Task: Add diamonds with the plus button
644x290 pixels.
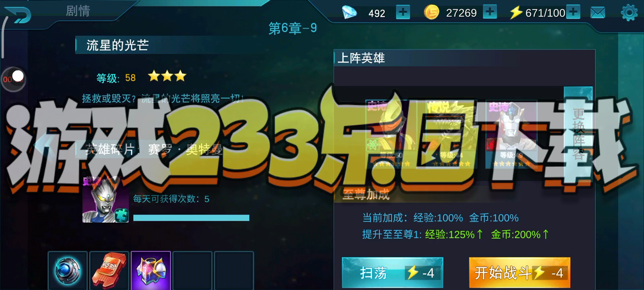Action: [403, 12]
